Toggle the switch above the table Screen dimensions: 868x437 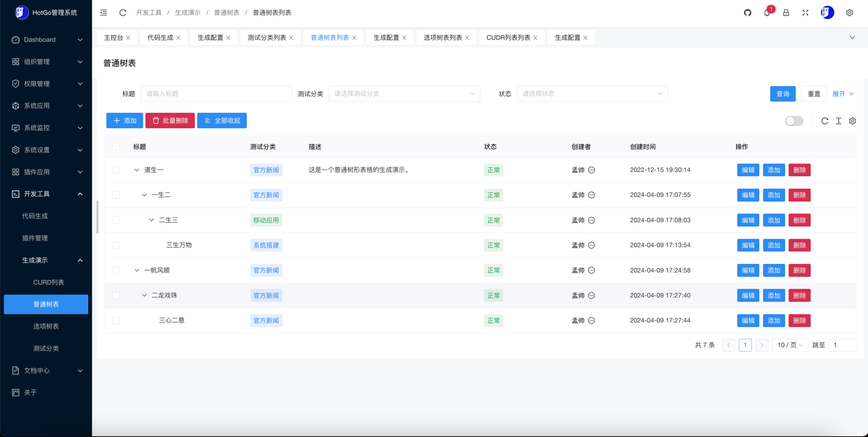tap(794, 121)
